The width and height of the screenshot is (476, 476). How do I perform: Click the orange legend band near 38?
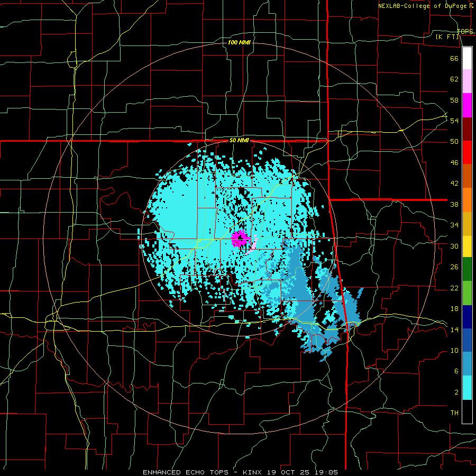[x=467, y=200]
